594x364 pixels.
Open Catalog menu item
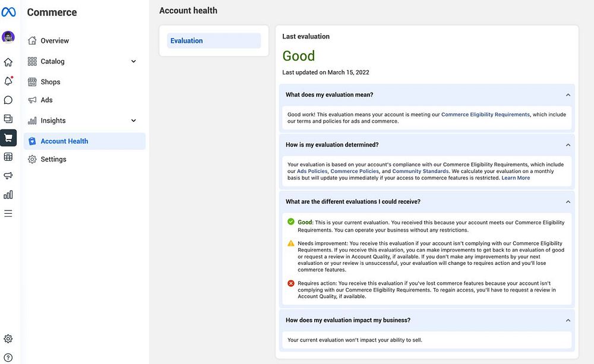84,61
